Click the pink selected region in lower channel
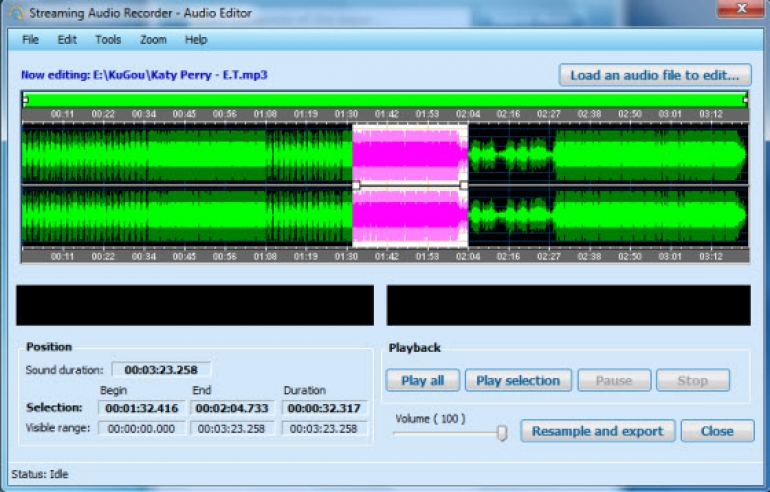The height and width of the screenshot is (492, 770). [410, 216]
